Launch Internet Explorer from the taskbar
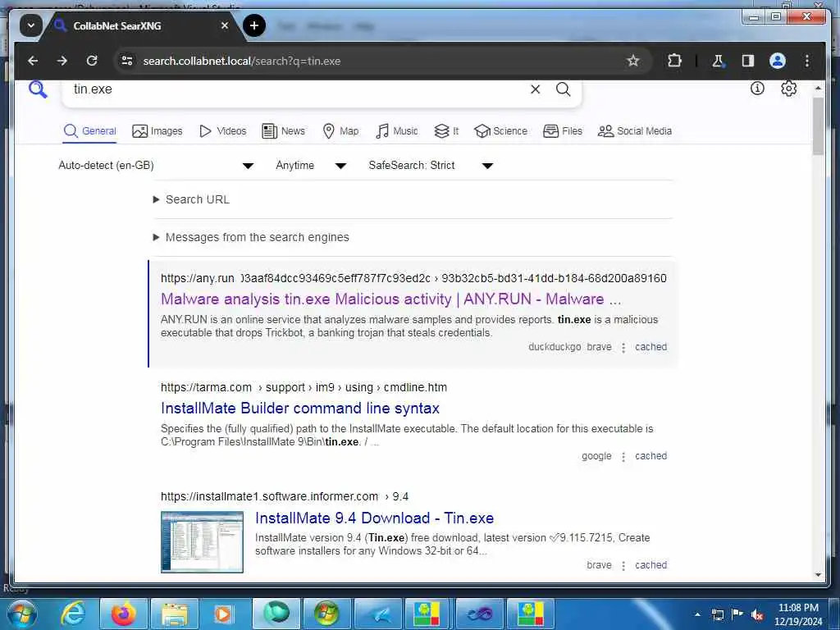Image resolution: width=840 pixels, height=630 pixels. click(x=72, y=614)
